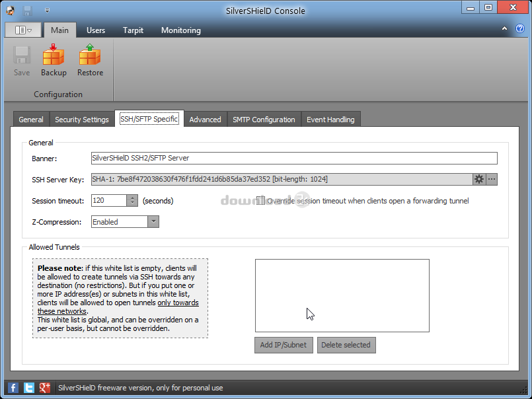This screenshot has width=532, height=399.
Task: Open the help question mark icon
Action: 520,29
